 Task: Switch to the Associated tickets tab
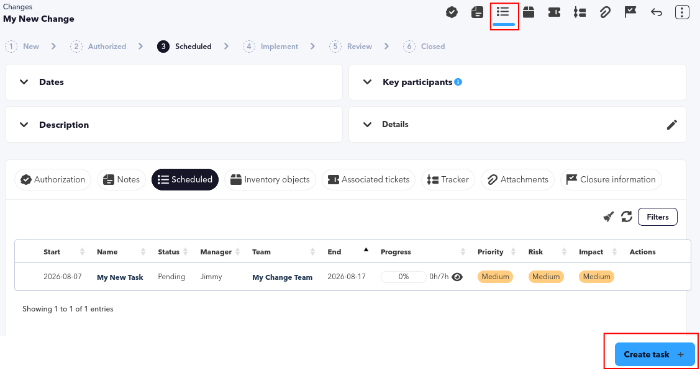coord(369,179)
